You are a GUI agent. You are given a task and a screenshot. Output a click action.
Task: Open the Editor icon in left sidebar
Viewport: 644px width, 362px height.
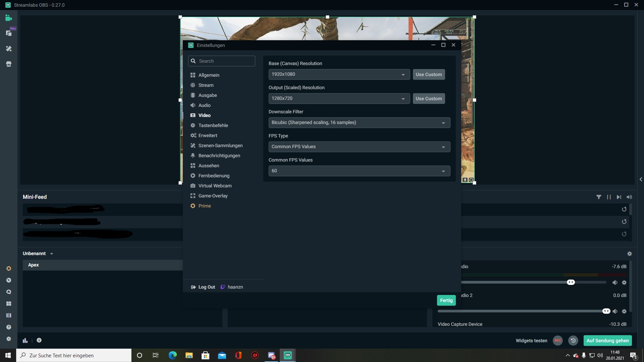(x=9, y=18)
